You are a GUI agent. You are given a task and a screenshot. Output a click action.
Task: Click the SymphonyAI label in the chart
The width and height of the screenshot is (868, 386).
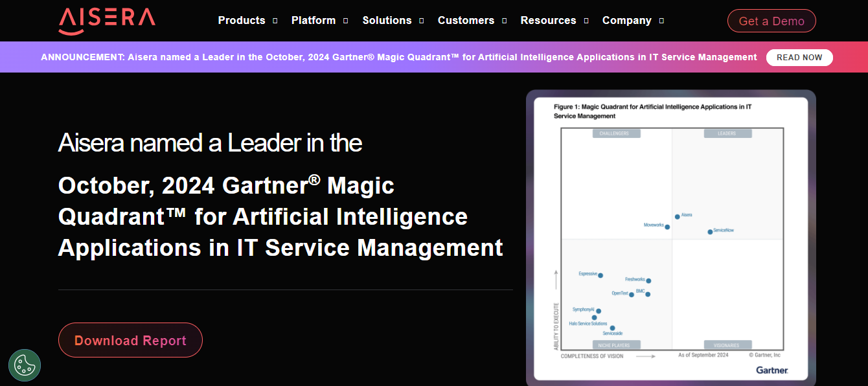583,310
